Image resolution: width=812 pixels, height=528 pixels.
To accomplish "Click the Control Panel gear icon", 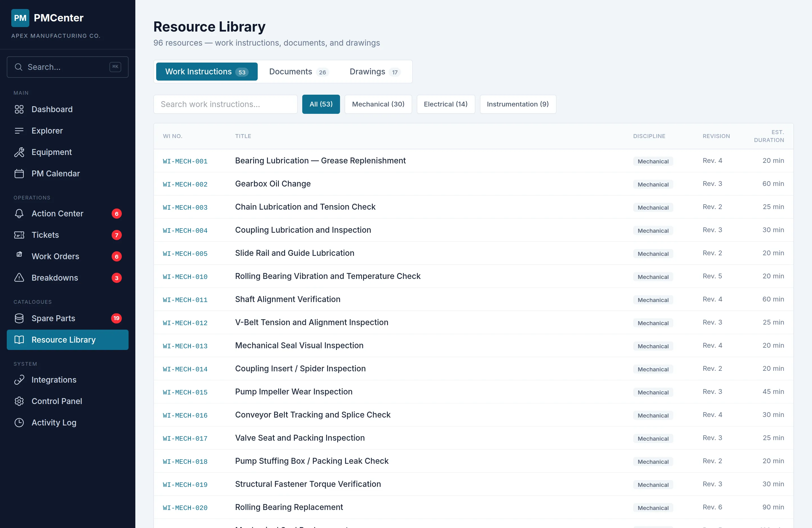I will pyautogui.click(x=19, y=401).
